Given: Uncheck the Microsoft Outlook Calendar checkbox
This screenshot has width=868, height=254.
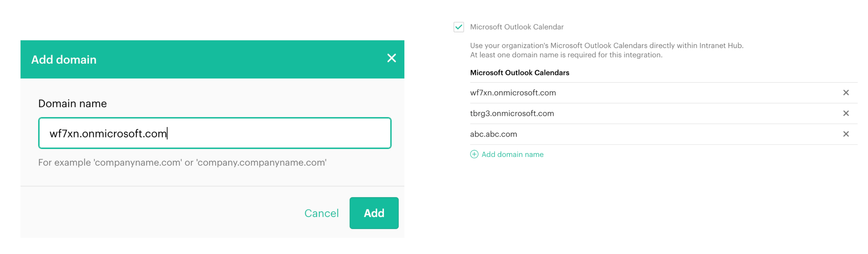Looking at the screenshot, I should [458, 27].
